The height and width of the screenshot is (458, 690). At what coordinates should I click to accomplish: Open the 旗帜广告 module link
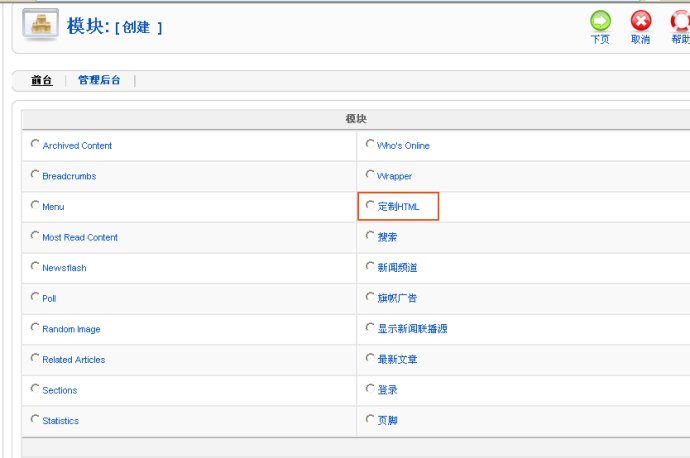click(x=397, y=298)
